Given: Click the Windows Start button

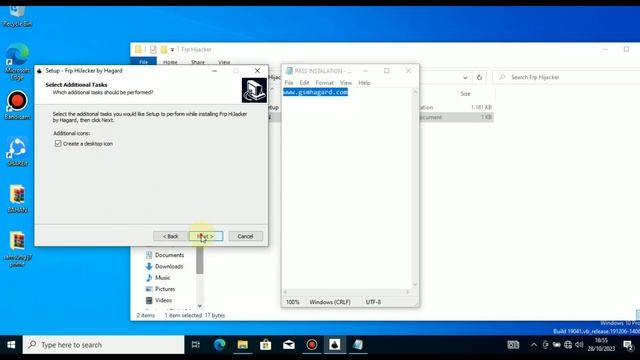Looking at the screenshot, I should pos(11,345).
